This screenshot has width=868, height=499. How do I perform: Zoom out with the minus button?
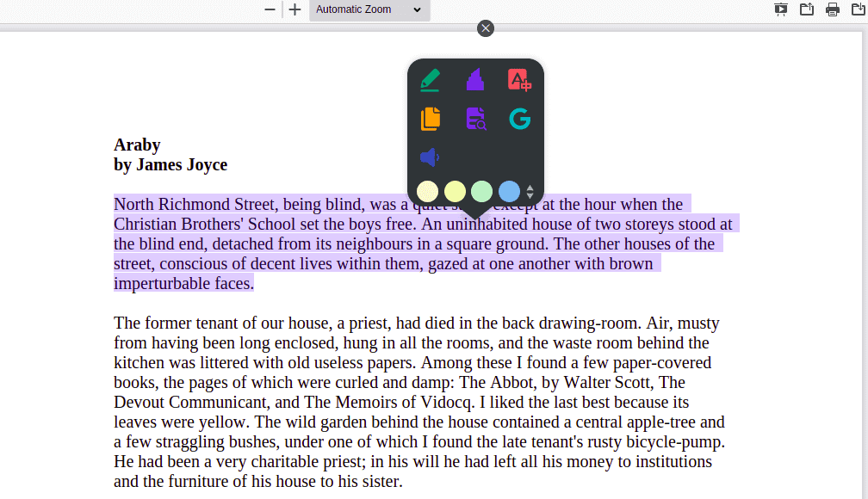(270, 9)
